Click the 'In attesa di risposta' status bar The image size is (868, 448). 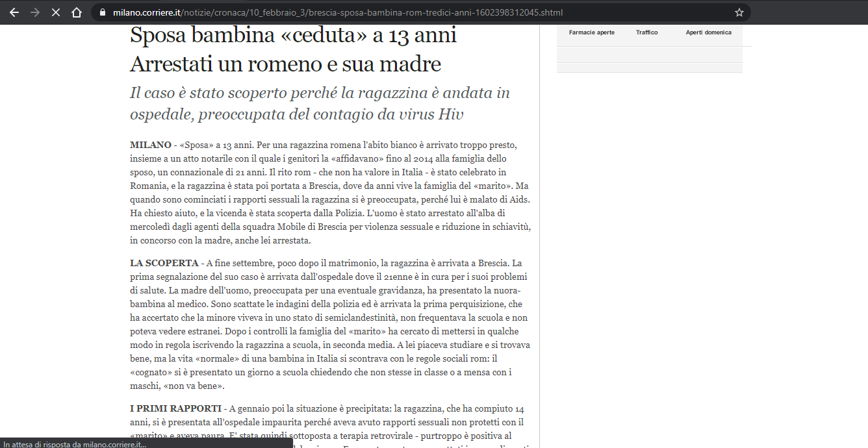75,443
